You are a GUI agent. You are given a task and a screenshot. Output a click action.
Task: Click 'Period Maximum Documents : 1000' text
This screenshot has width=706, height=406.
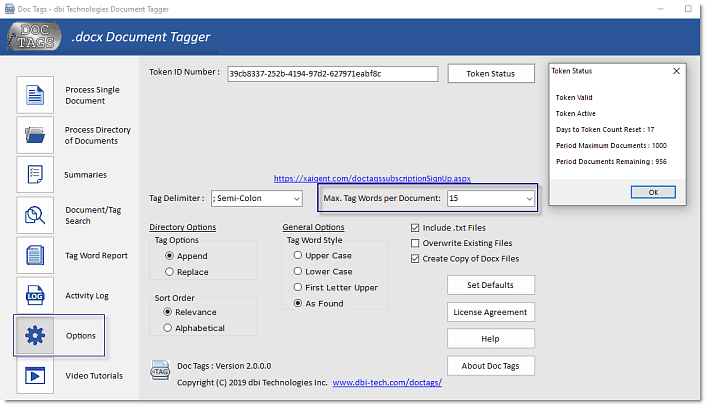click(611, 146)
